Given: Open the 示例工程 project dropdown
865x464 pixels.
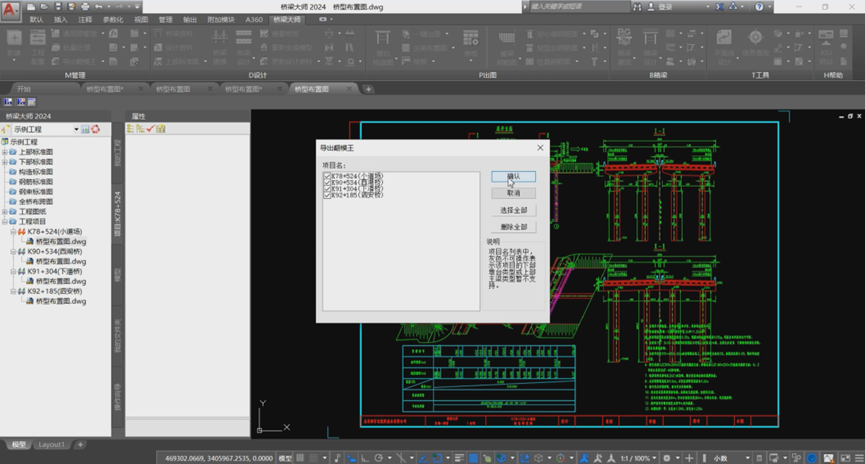Looking at the screenshot, I should [76, 129].
